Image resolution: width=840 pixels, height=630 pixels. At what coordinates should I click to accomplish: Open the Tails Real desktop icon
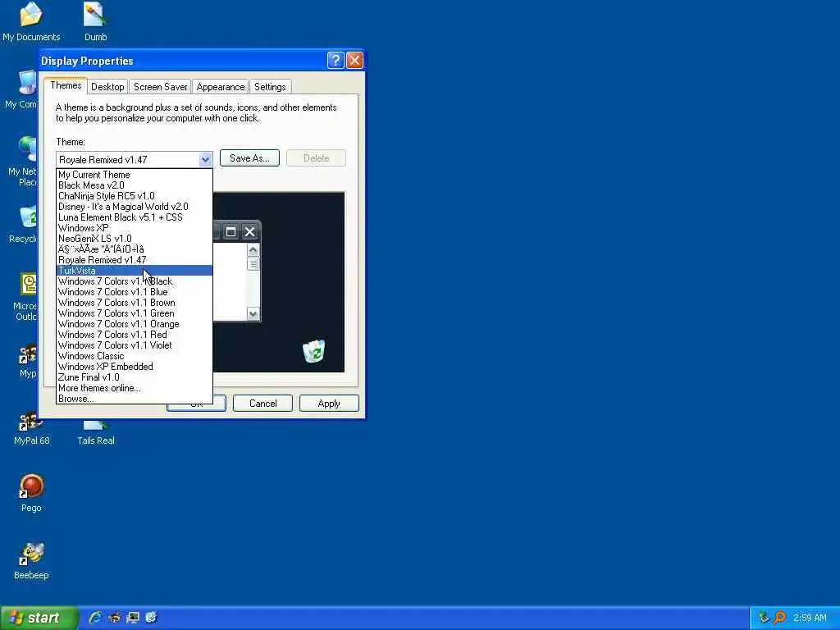pyautogui.click(x=95, y=434)
